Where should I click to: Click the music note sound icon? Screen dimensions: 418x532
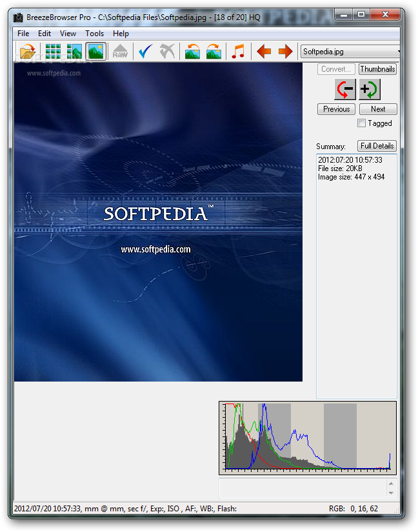tap(238, 52)
